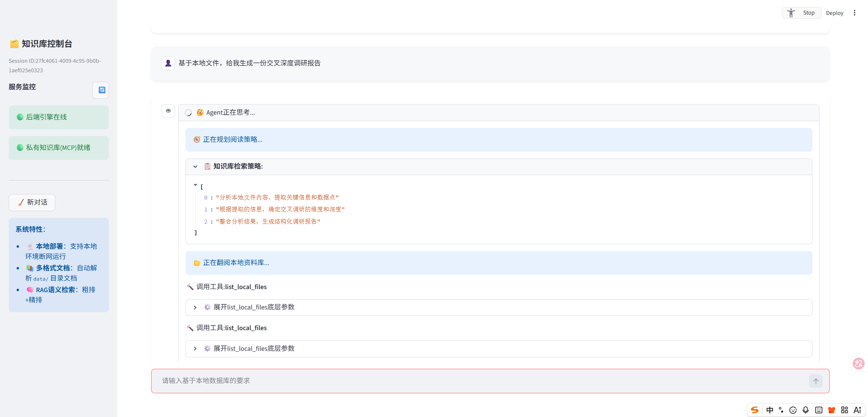This screenshot has height=417, width=868.
Task: Click the emoji smiley in IME bar
Action: (793, 410)
